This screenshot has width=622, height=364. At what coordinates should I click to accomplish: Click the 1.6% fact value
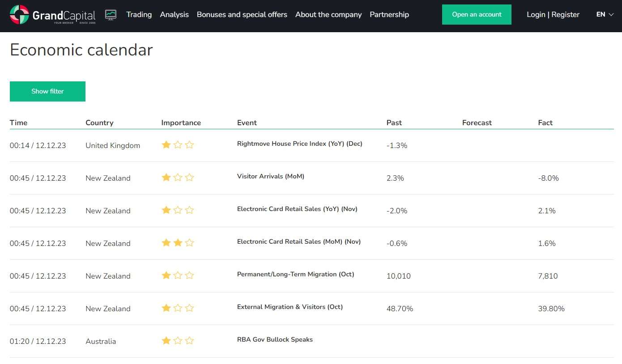547,243
